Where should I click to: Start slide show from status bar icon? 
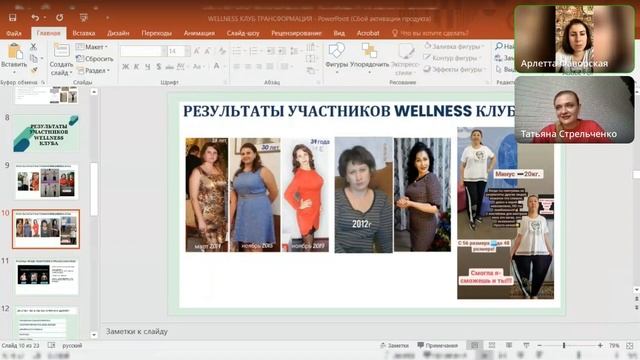(526, 345)
